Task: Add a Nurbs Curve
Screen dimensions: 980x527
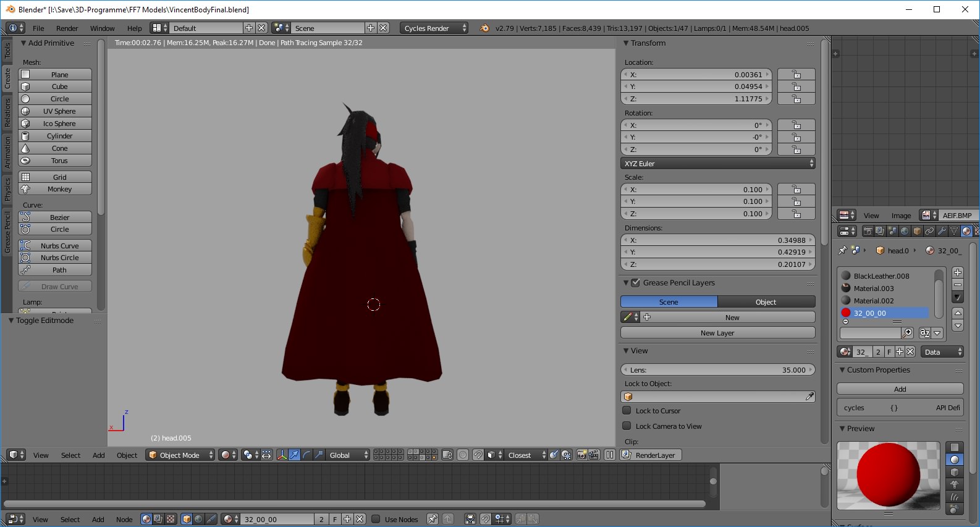Action: (55, 245)
